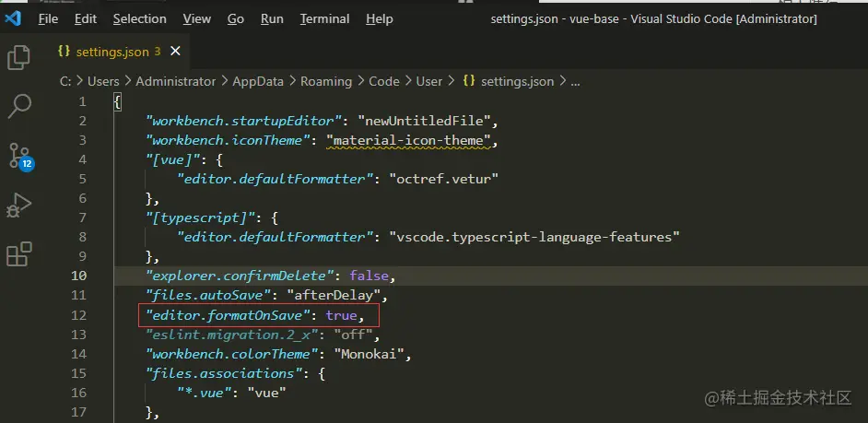The image size is (868, 423).
Task: Open the Edit menu
Action: click(86, 18)
